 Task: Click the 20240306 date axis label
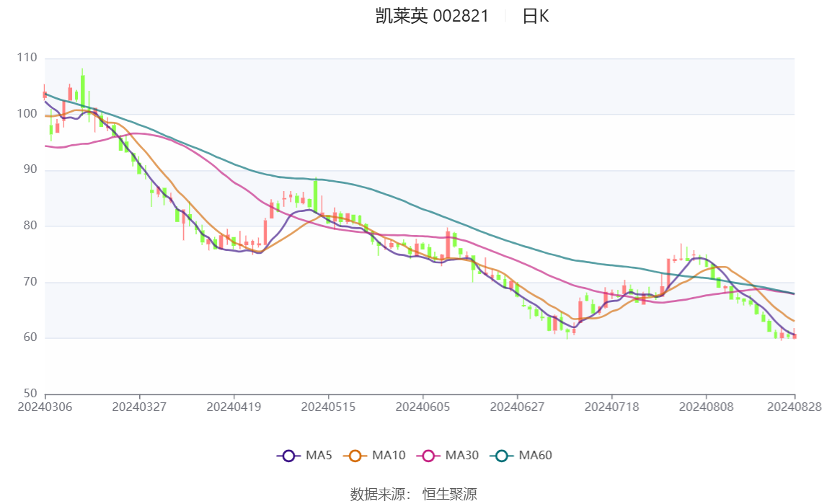45,407
